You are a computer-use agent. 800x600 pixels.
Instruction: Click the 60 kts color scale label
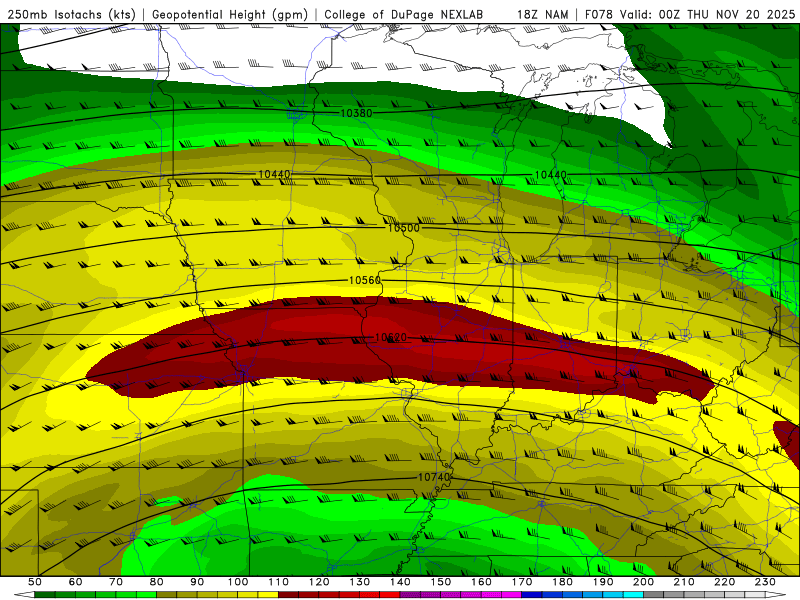tap(75, 582)
